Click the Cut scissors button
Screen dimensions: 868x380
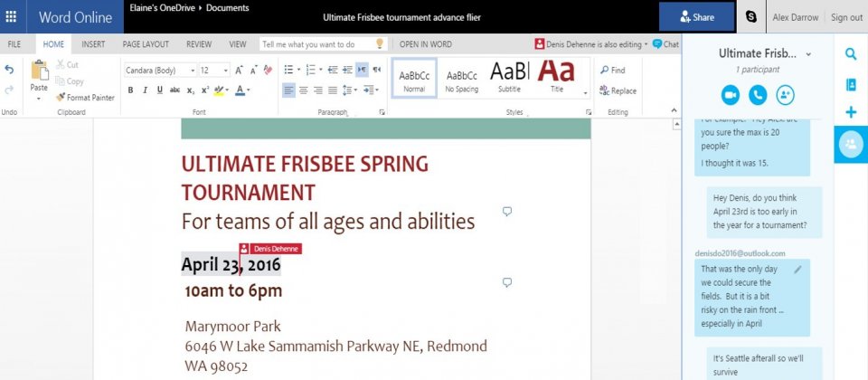point(67,65)
